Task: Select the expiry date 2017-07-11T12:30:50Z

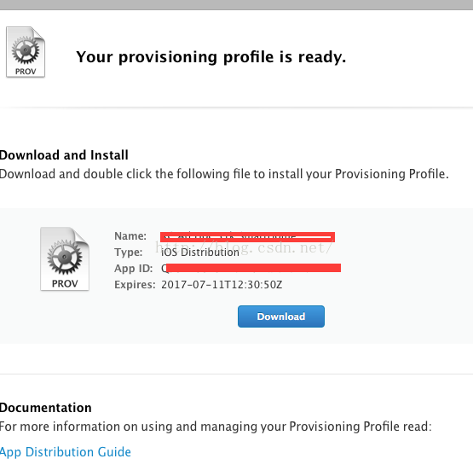Action: [x=222, y=285]
